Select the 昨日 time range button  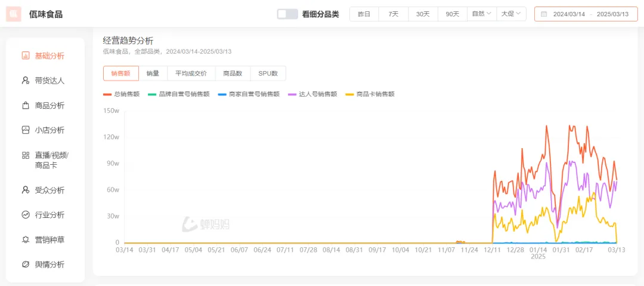point(364,14)
